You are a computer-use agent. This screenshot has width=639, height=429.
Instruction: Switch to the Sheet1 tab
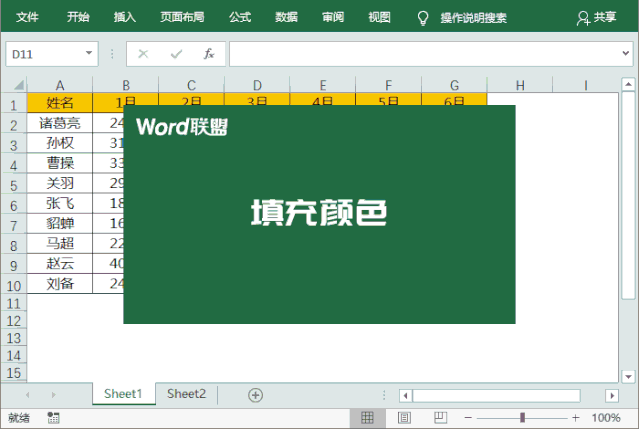point(123,394)
